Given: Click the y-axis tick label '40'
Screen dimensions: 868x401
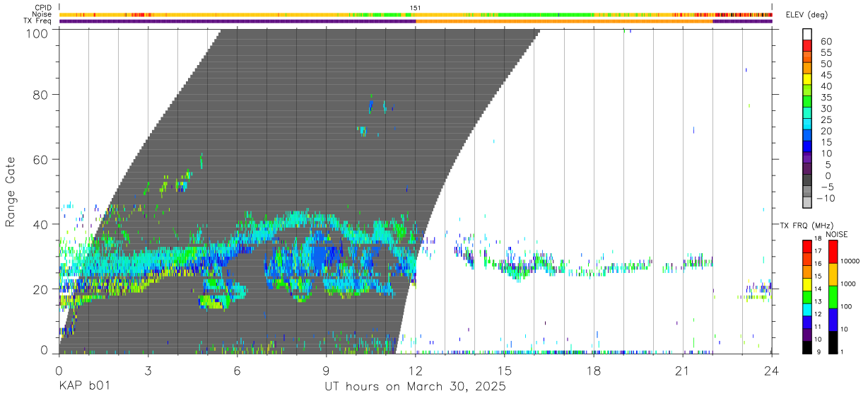Looking at the screenshot, I should coord(41,224).
